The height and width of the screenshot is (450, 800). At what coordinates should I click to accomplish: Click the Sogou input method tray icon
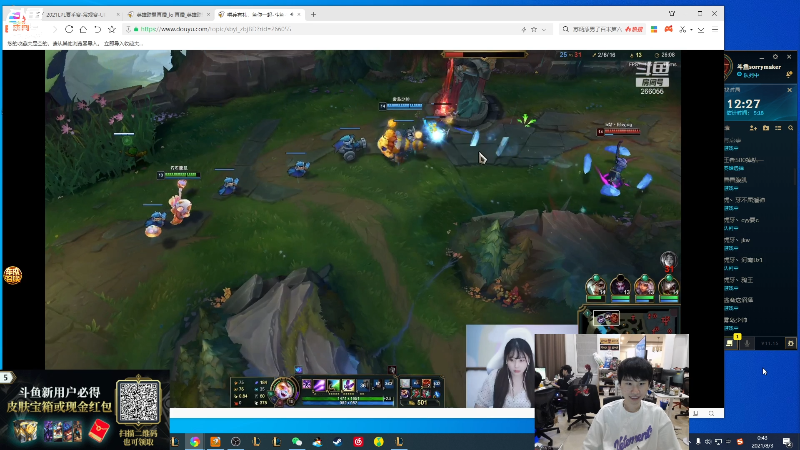click(740, 441)
